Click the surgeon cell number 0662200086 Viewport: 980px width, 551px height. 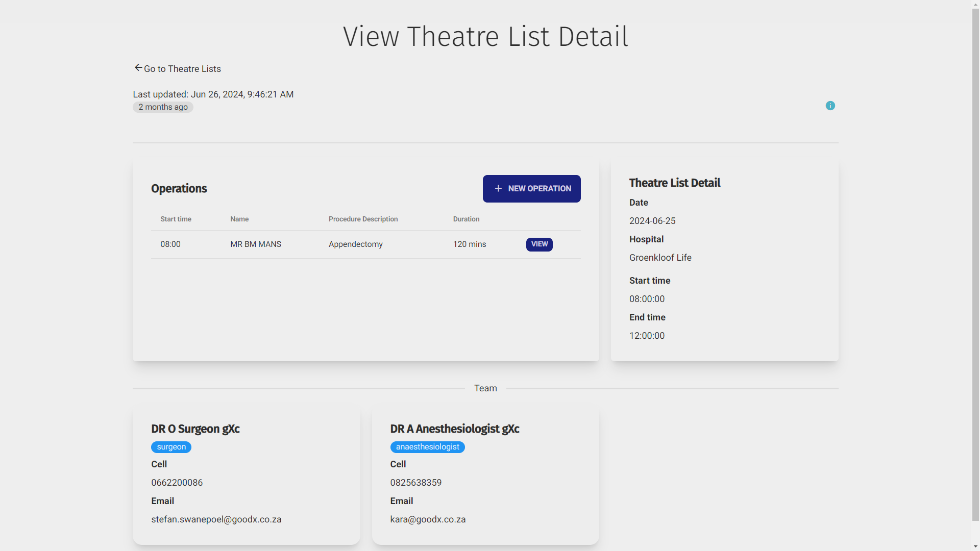177,483
